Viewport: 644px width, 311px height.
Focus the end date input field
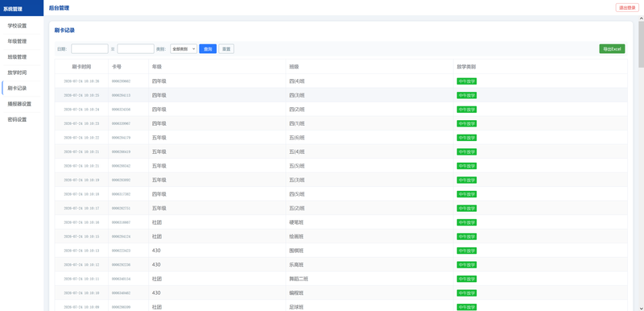[x=135, y=49]
